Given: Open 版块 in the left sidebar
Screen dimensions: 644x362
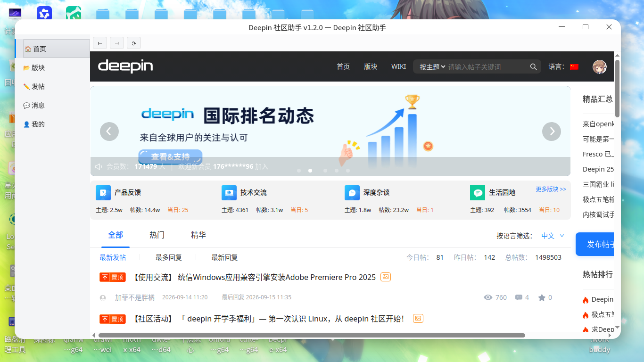Looking at the screenshot, I should click(52, 67).
